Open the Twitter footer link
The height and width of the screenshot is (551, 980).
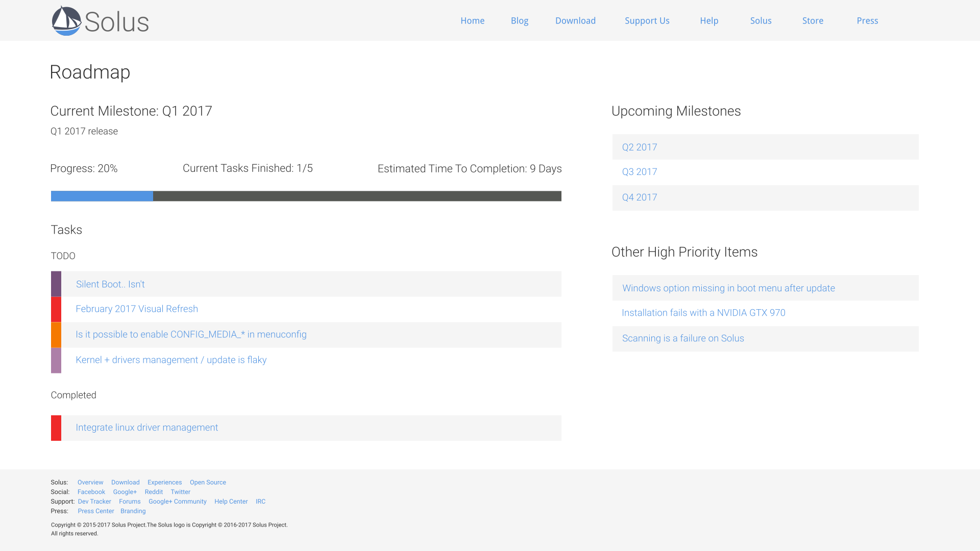tap(180, 492)
